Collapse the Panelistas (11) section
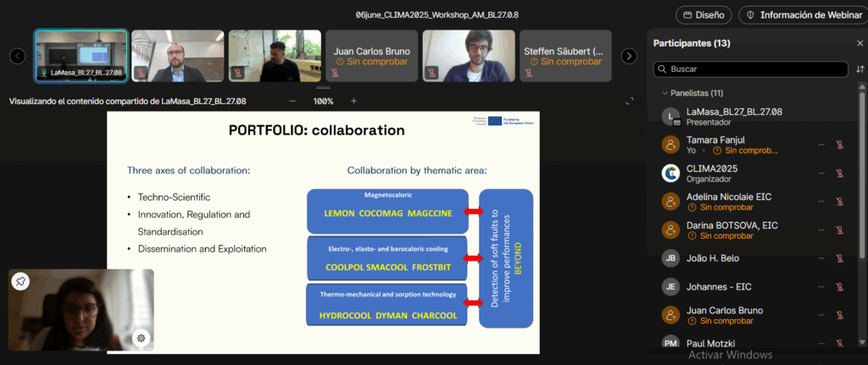The height and width of the screenshot is (365, 868). [x=693, y=93]
